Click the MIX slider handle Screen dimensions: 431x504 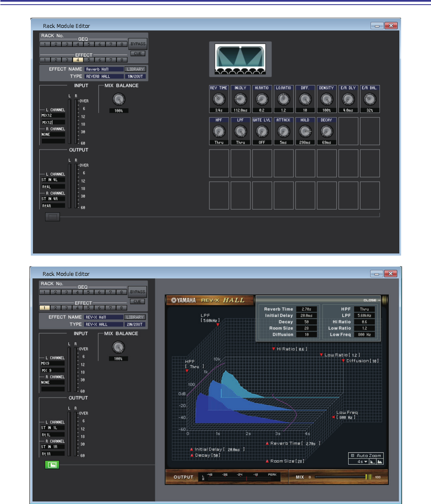click(x=369, y=477)
